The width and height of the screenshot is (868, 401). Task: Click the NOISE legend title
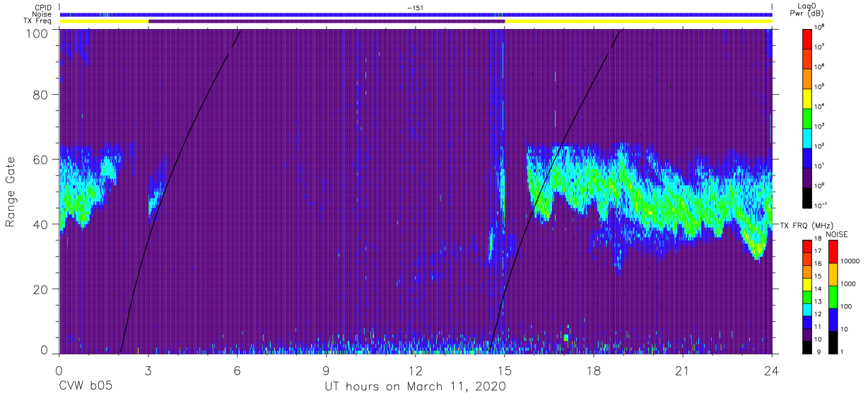coord(838,234)
